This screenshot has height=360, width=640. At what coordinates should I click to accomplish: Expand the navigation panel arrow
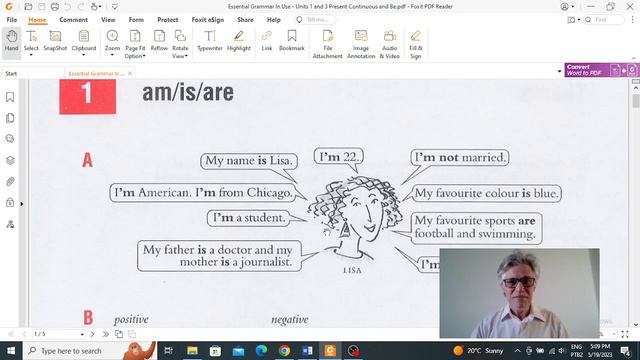pyautogui.click(x=22, y=204)
